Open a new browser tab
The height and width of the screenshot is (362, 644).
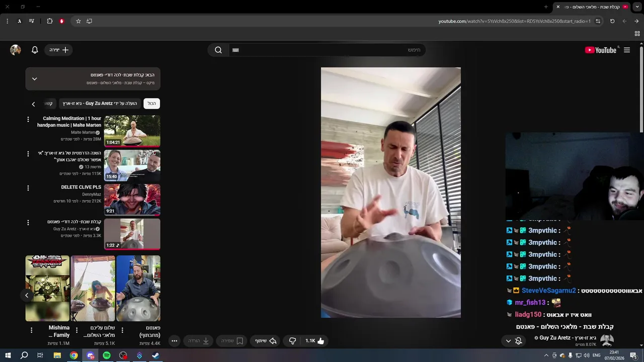coord(546,7)
